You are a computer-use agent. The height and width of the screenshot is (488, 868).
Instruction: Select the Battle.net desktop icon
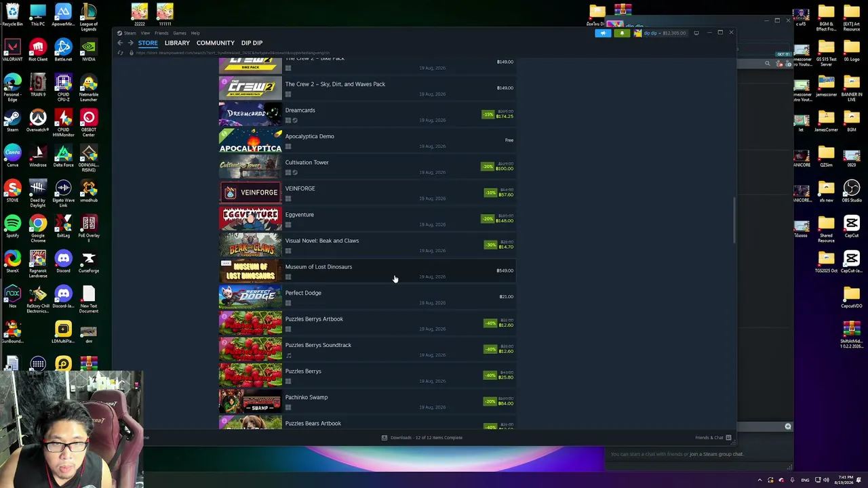(x=63, y=50)
